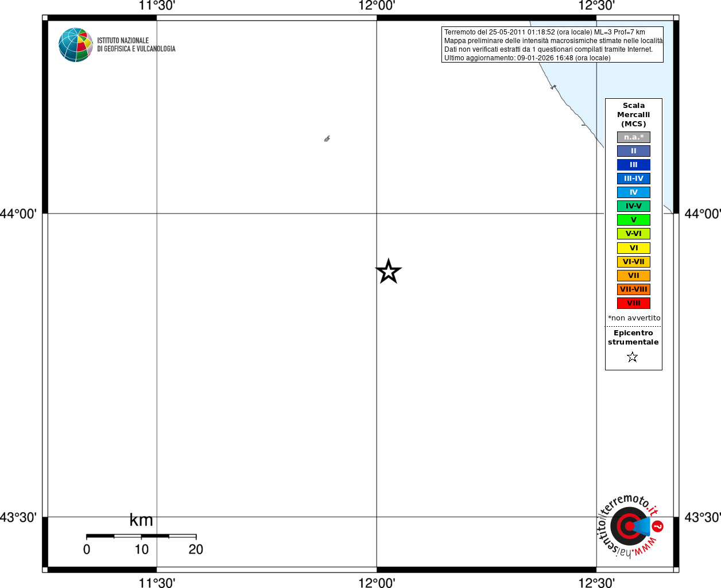Click the legend epicenter star symbol
Image resolution: width=721 pixels, height=588 pixels.
point(633,357)
